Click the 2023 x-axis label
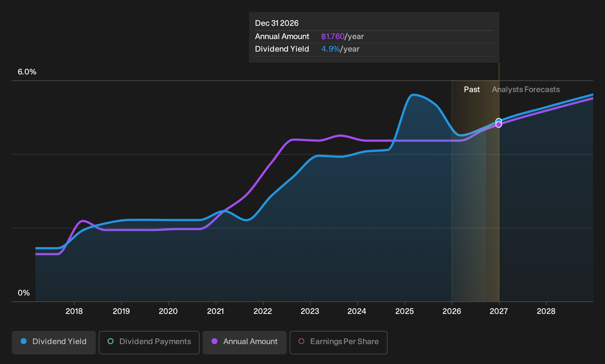Screen dimensions: 605x364 [310, 311]
